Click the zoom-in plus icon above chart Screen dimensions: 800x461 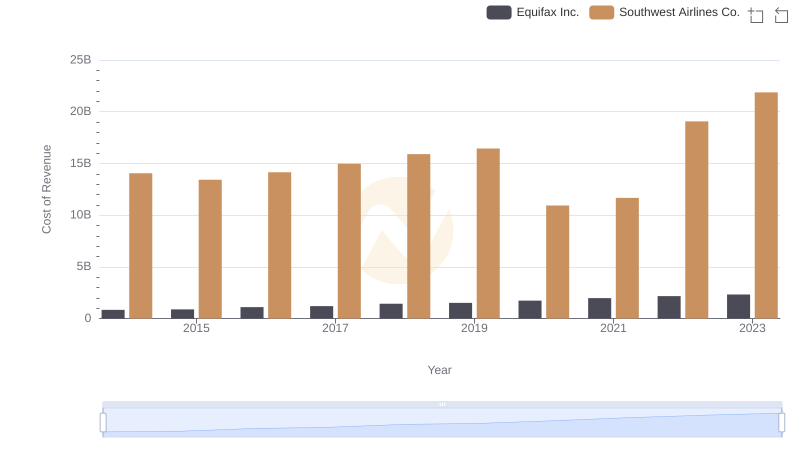click(756, 15)
